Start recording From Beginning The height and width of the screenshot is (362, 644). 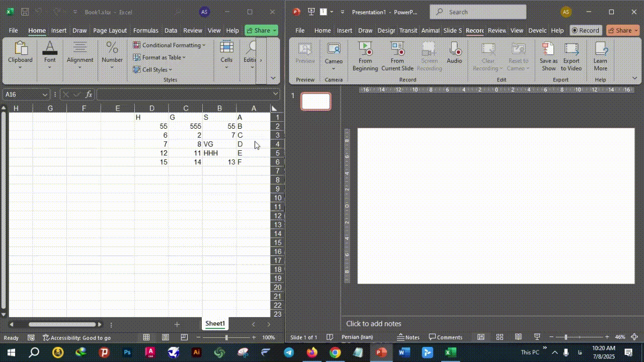[x=365, y=56]
